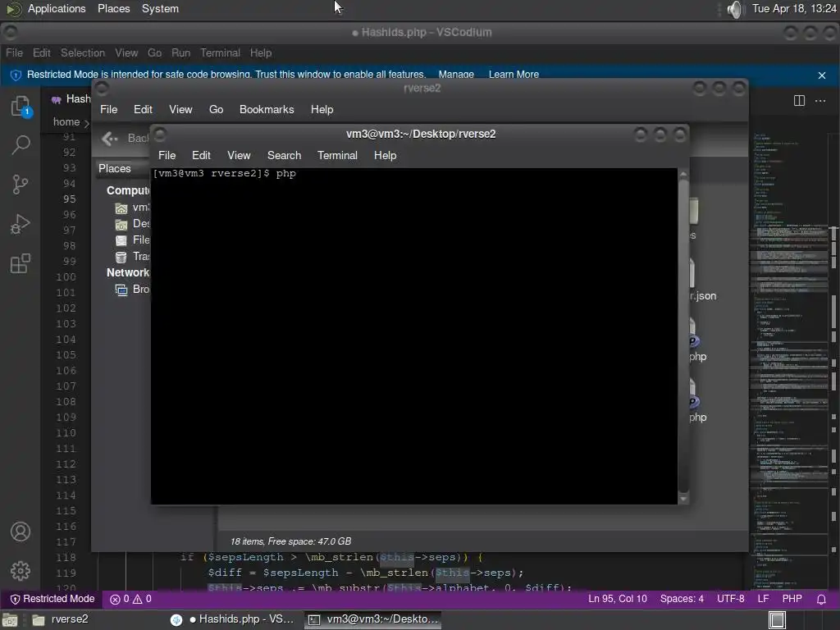Switch to vm3 terminal taskbar item
840x630 pixels.
click(373, 619)
